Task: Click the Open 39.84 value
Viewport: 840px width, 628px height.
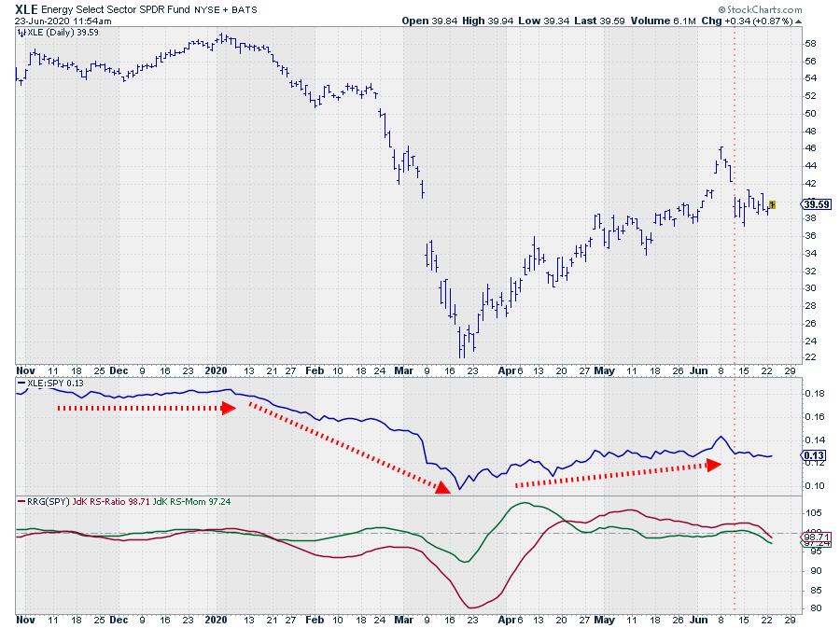Action: tap(429, 21)
